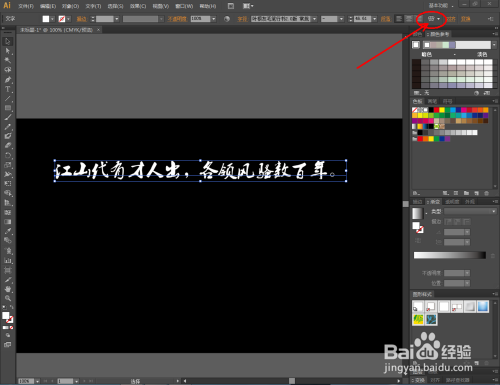This screenshot has width=500, height=385.
Task: Select the Eyedropper tool
Action: click(x=8, y=231)
